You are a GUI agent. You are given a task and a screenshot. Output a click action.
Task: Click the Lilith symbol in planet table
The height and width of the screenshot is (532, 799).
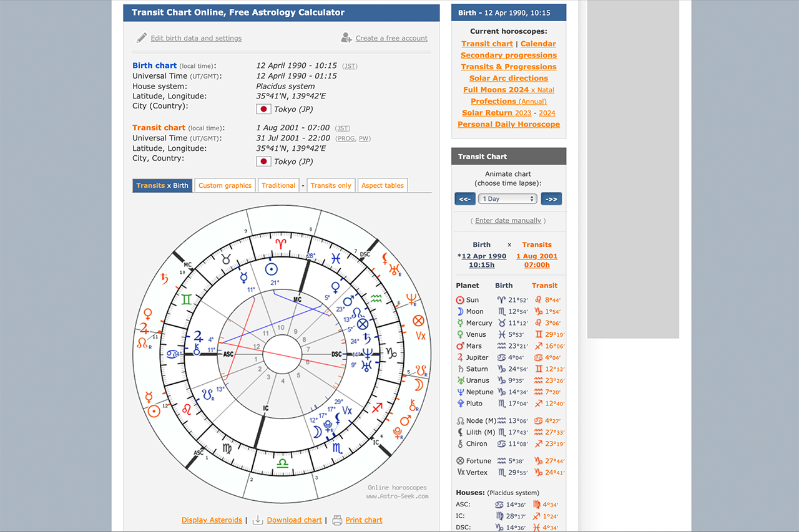point(461,432)
